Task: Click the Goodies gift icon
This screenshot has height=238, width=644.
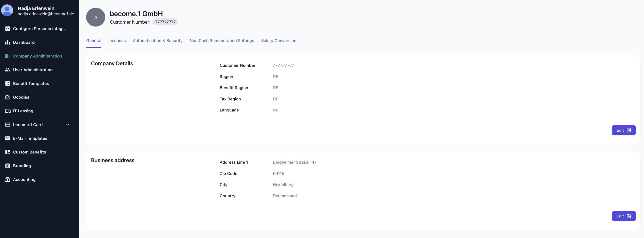Action: (x=8, y=97)
